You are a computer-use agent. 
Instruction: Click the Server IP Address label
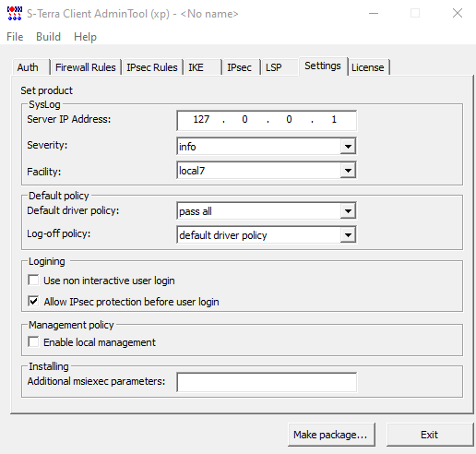[x=69, y=119]
